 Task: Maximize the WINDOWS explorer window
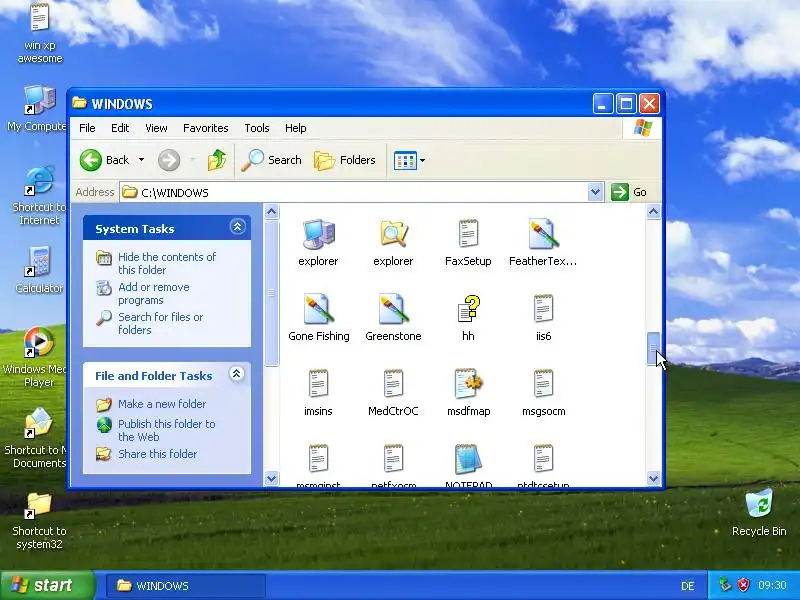pyautogui.click(x=626, y=104)
